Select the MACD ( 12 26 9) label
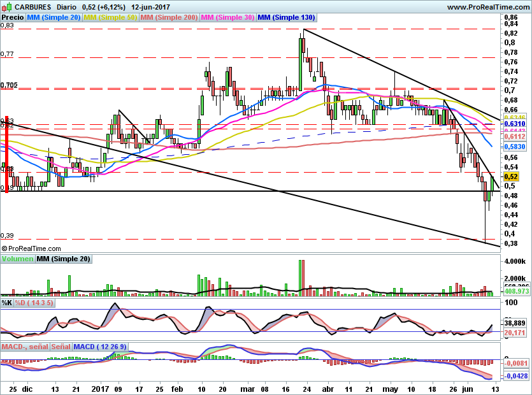Viewport: 532px width, 395px height. point(100,347)
